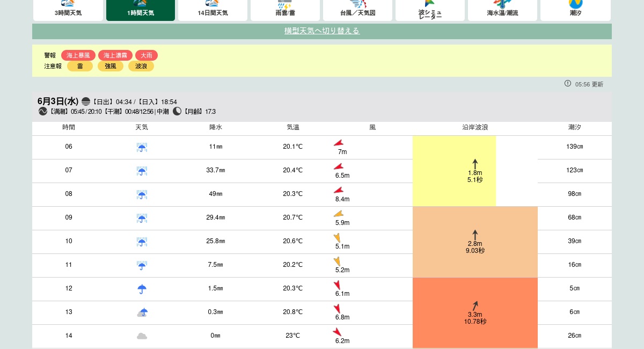This screenshot has width=644, height=349.
Task: Open the 3時間天気 tab
Action: coord(68,10)
